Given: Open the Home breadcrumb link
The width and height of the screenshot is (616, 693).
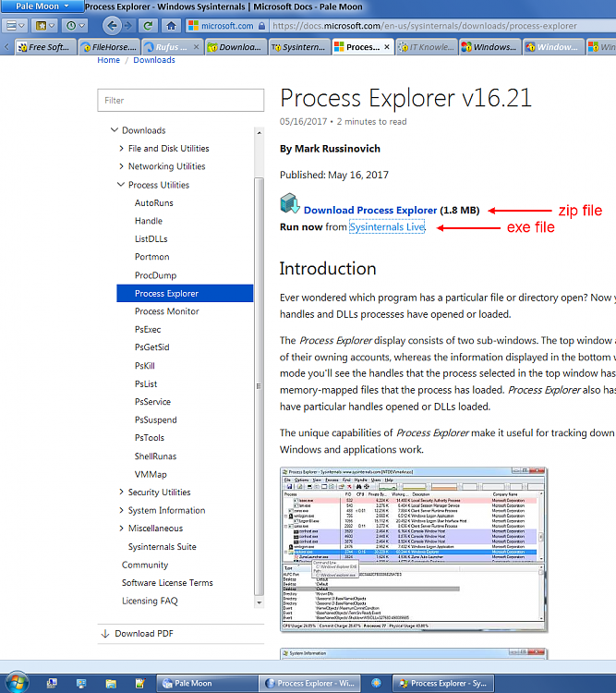Looking at the screenshot, I should tap(108, 60).
